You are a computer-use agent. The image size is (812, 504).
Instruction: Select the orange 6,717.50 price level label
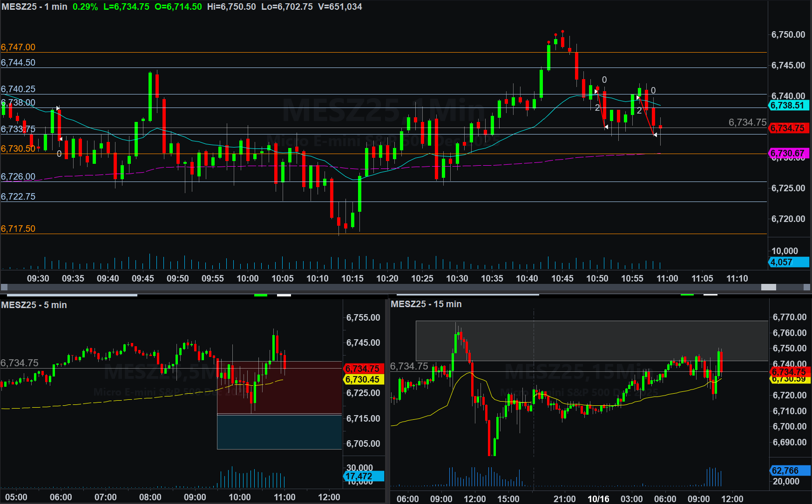[18, 228]
